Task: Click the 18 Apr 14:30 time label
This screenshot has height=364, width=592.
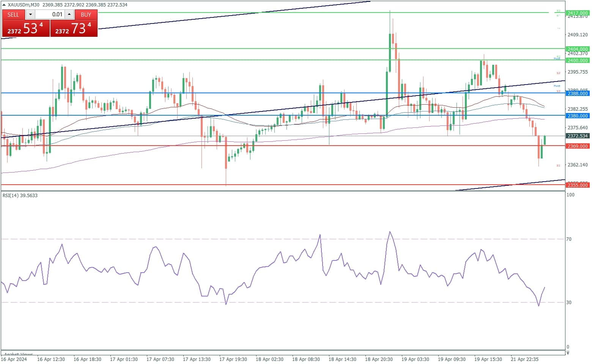Action: coord(343,359)
